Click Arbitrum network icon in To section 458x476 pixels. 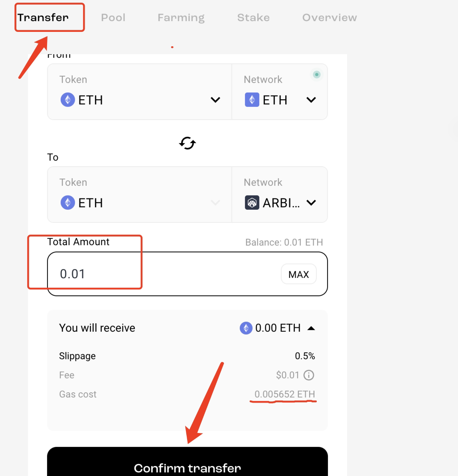252,203
